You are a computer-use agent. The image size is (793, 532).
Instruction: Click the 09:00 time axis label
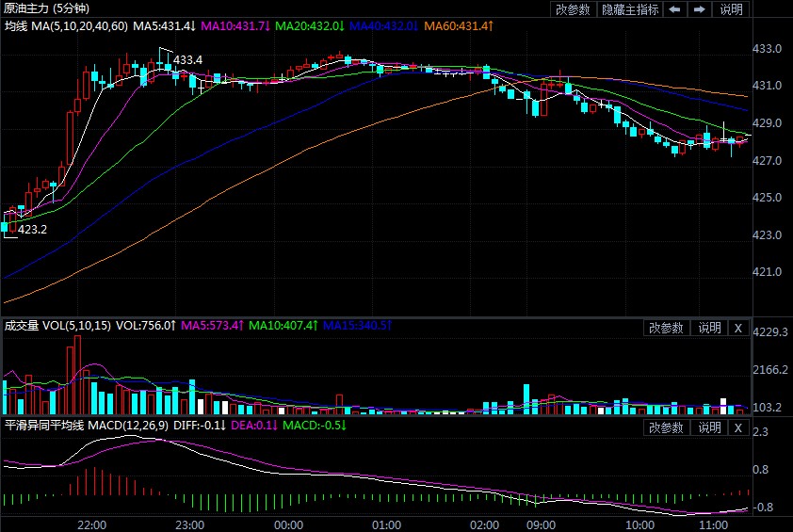pos(541,524)
